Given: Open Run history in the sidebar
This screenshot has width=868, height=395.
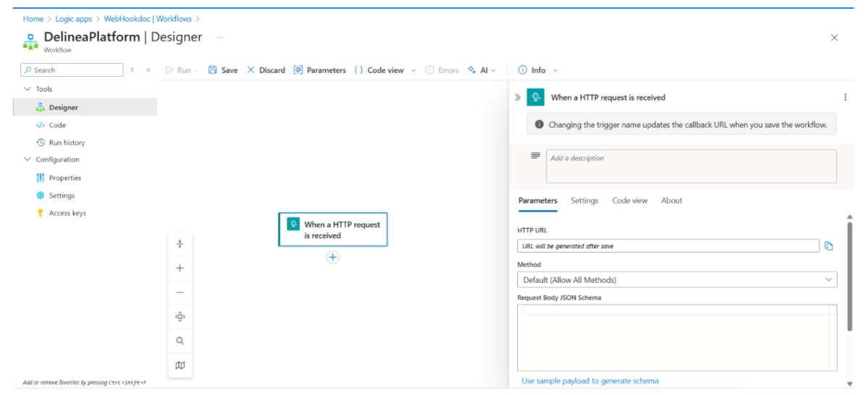Looking at the screenshot, I should pyautogui.click(x=67, y=143).
